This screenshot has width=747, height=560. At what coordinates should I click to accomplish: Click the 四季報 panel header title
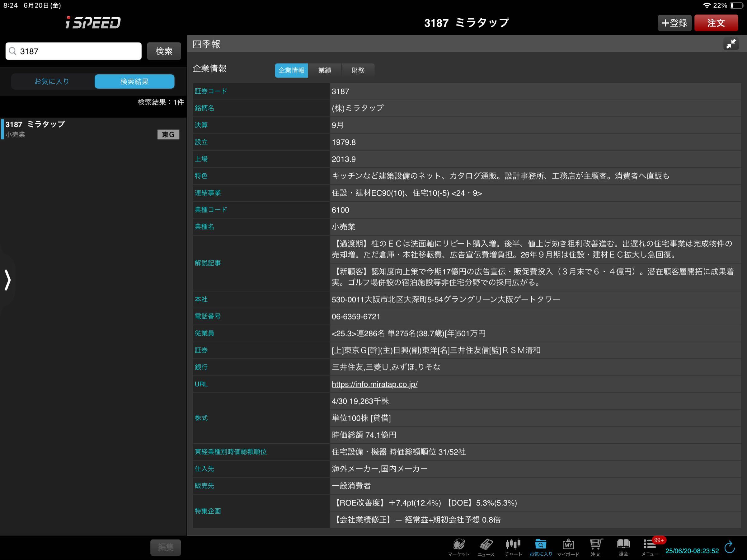[x=206, y=44]
